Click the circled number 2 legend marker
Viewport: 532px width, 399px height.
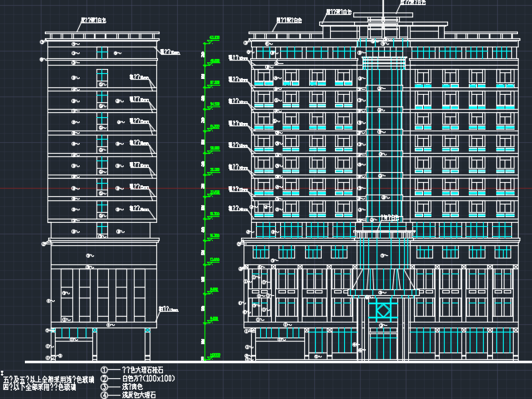(x=105, y=378)
